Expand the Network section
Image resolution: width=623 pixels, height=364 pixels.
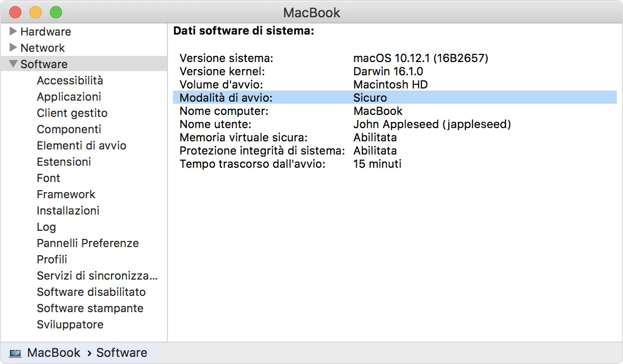click(13, 48)
